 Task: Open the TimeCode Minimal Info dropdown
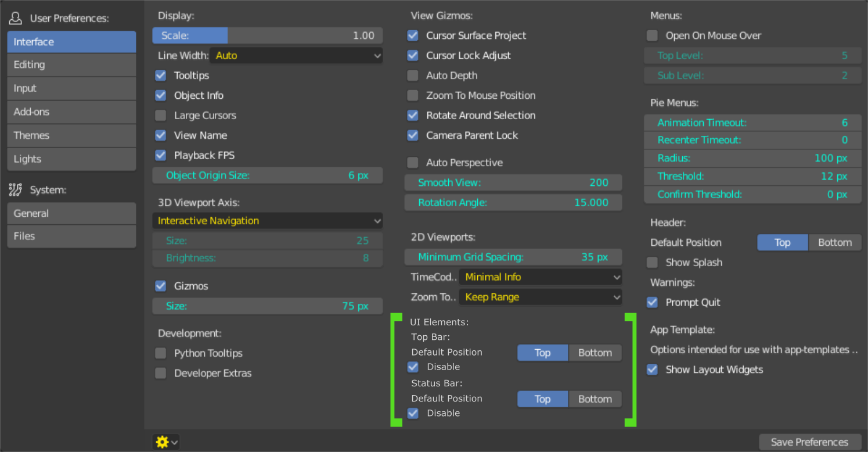click(x=541, y=277)
